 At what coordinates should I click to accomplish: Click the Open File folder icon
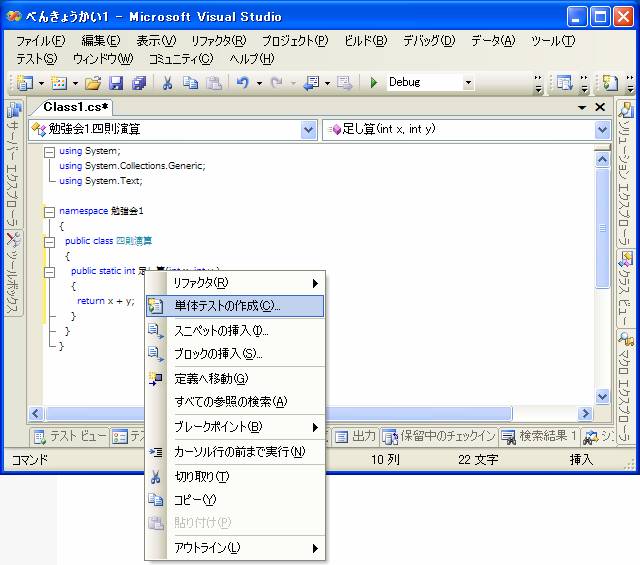[93, 83]
